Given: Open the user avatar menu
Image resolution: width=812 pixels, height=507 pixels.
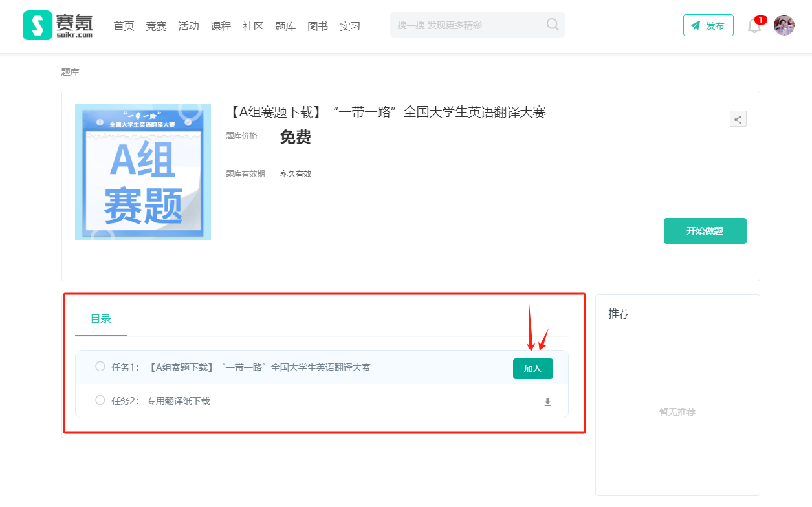Looking at the screenshot, I should click(784, 25).
